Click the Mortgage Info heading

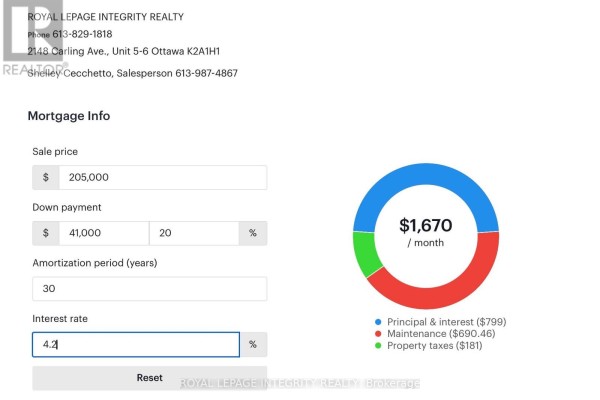tap(69, 116)
